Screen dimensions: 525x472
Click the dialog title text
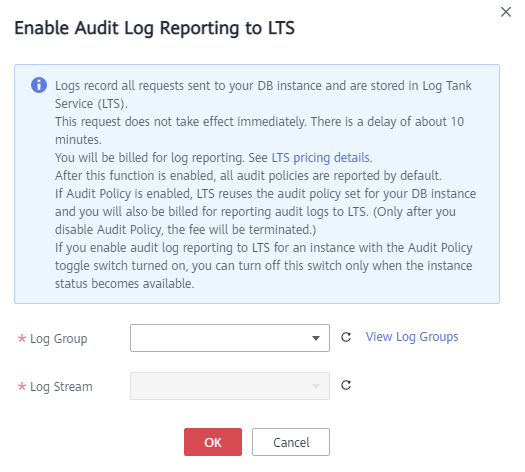[154, 28]
